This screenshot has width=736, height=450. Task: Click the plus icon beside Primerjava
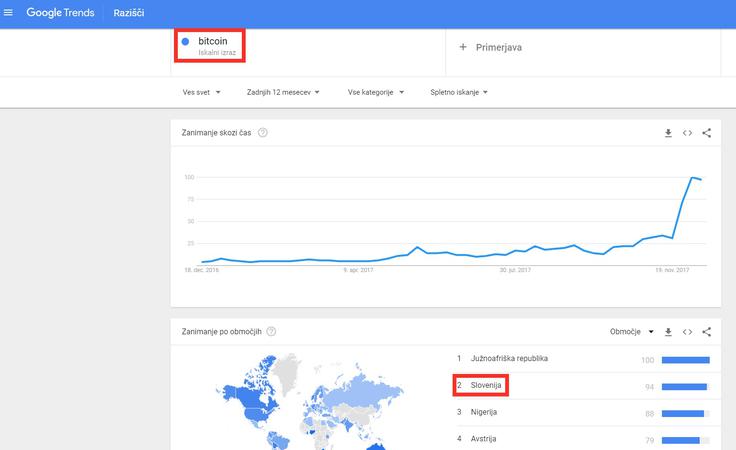(463, 47)
